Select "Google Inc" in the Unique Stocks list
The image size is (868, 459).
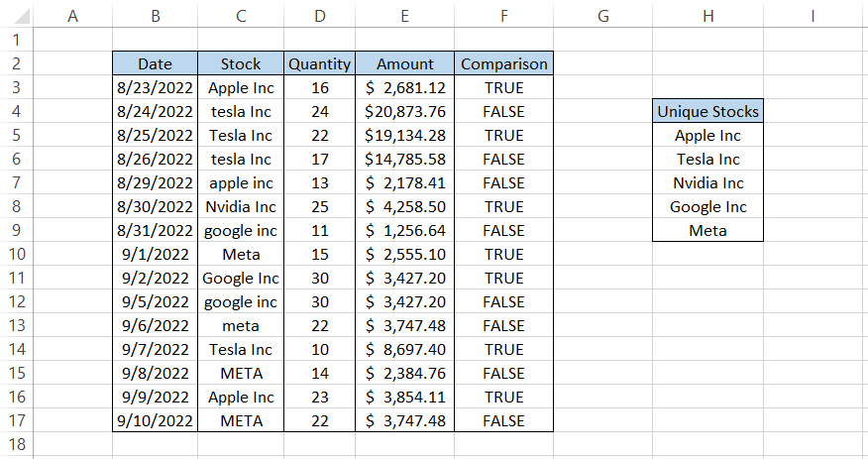pyautogui.click(x=707, y=206)
